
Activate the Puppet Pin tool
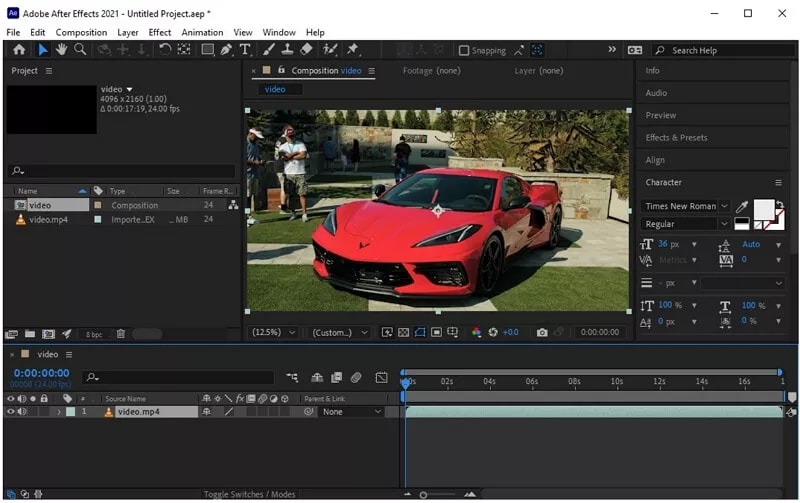coord(353,49)
